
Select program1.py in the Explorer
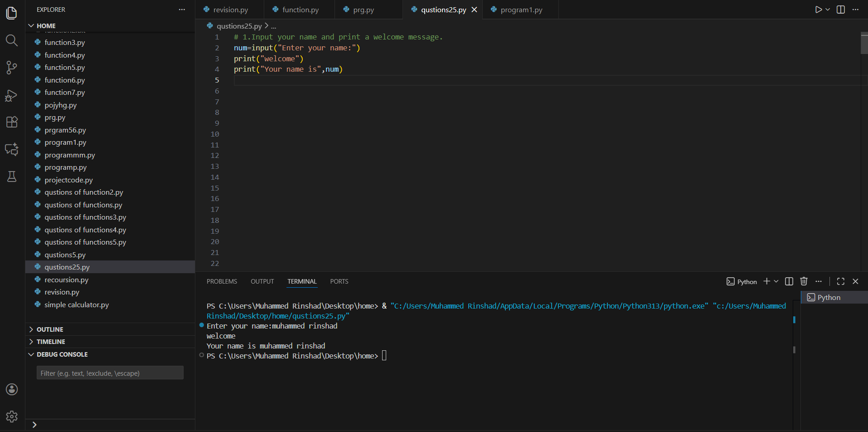pyautogui.click(x=65, y=142)
